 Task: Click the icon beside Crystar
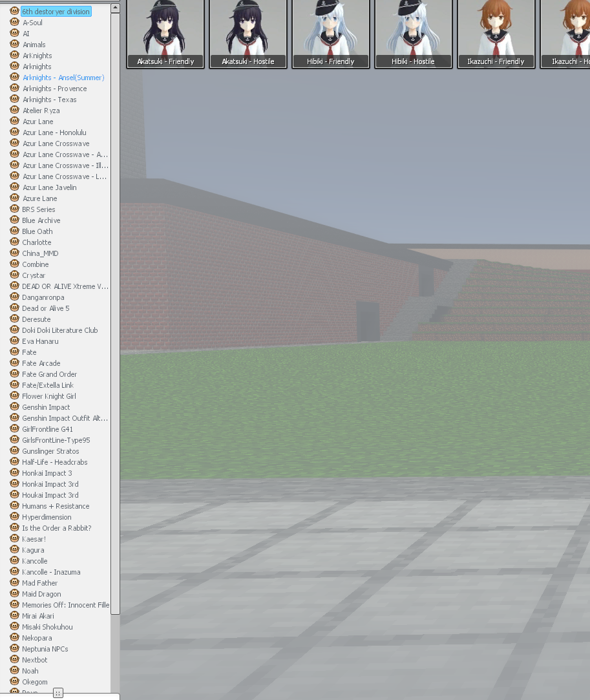tap(15, 275)
